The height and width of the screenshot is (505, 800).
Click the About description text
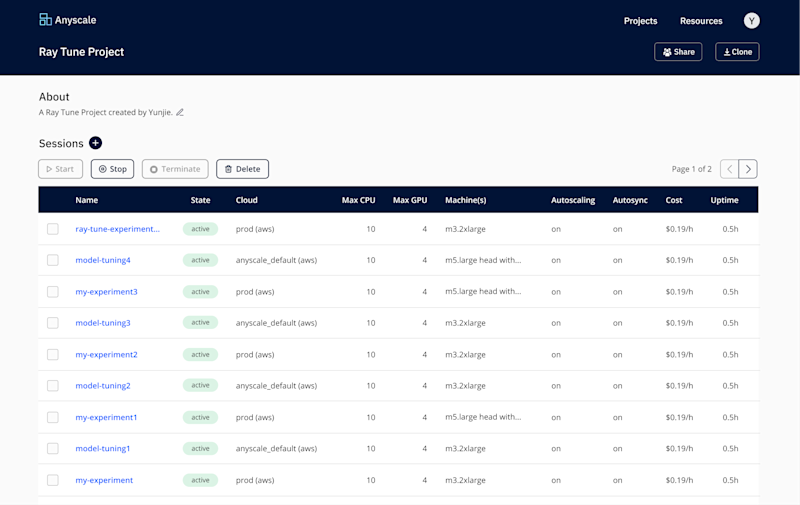[106, 112]
